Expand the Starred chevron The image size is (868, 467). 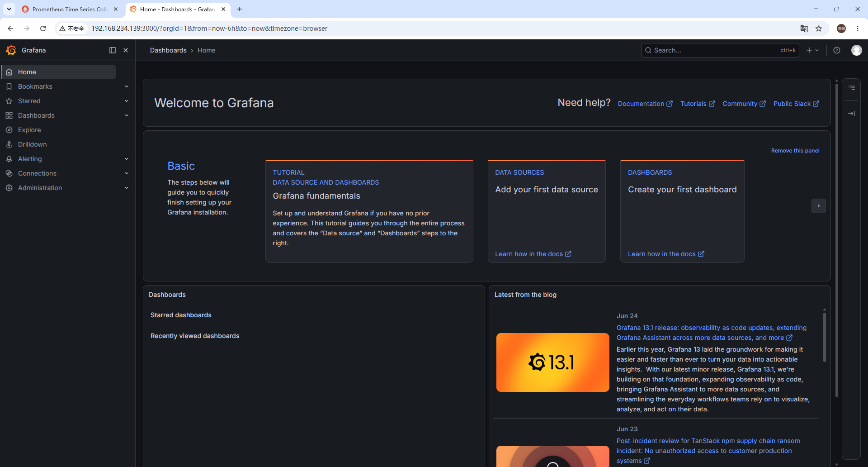pos(127,101)
